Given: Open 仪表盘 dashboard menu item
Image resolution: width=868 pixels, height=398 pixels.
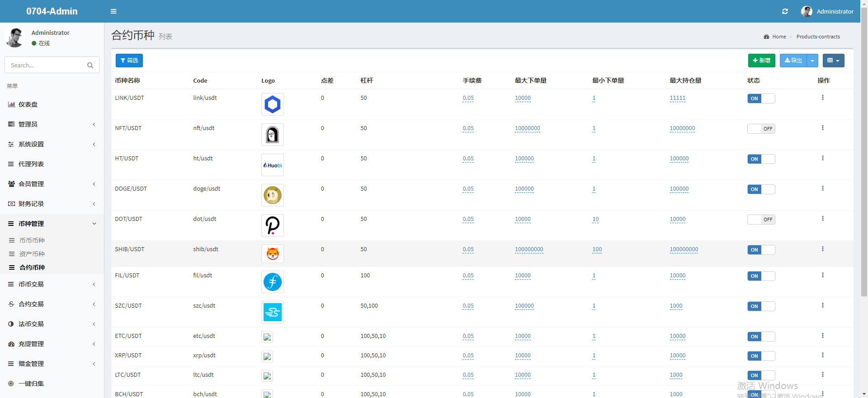Looking at the screenshot, I should click(x=52, y=104).
